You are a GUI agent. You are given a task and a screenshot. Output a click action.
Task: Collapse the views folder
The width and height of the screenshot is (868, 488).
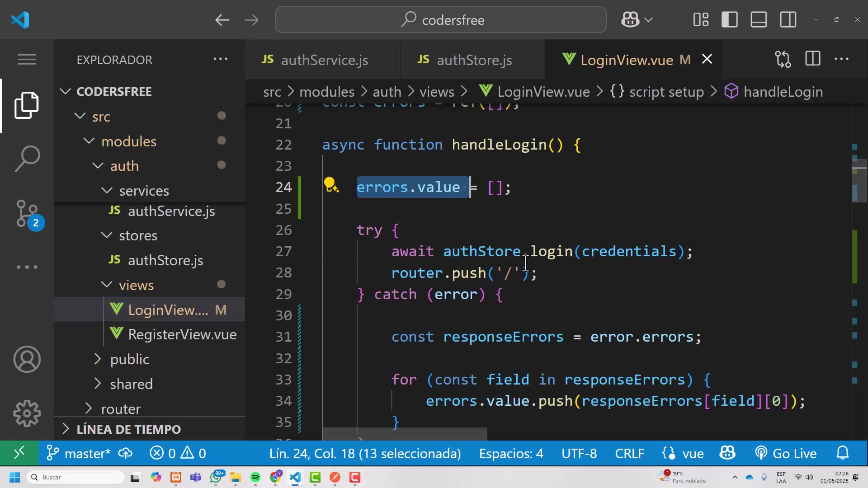[107, 285]
